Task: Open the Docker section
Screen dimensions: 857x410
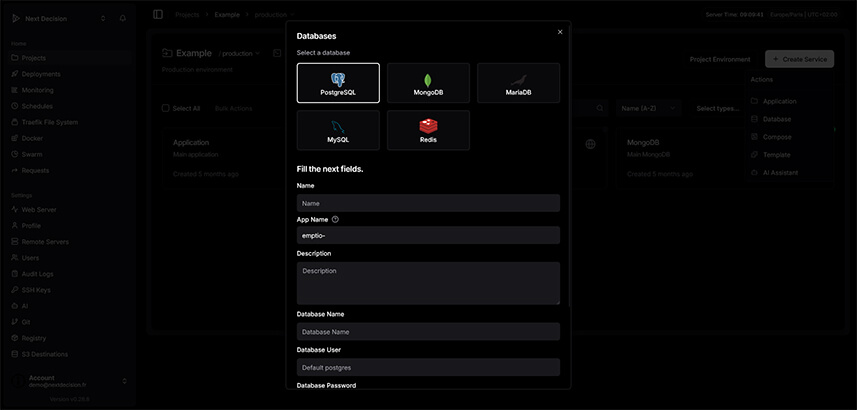Action: tap(70, 138)
